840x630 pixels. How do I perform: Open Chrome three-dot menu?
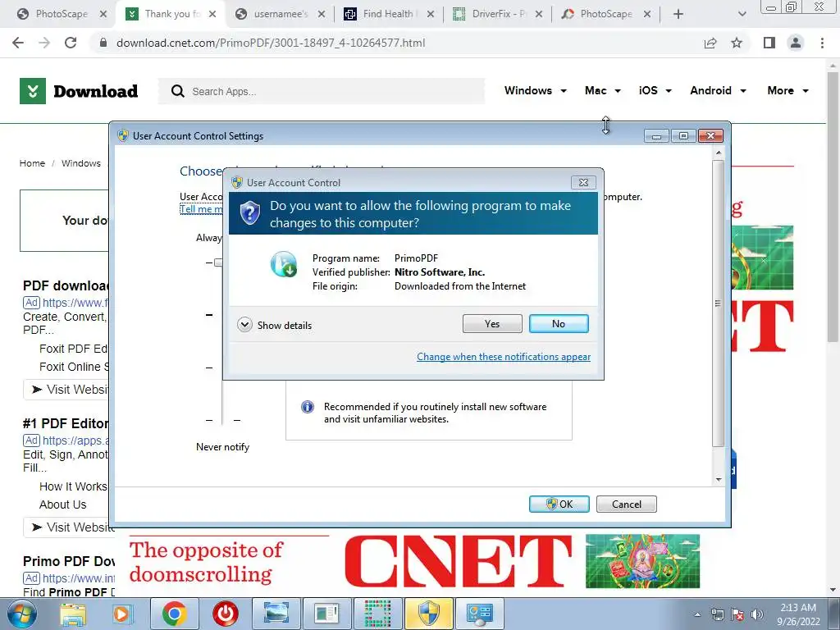tap(822, 43)
